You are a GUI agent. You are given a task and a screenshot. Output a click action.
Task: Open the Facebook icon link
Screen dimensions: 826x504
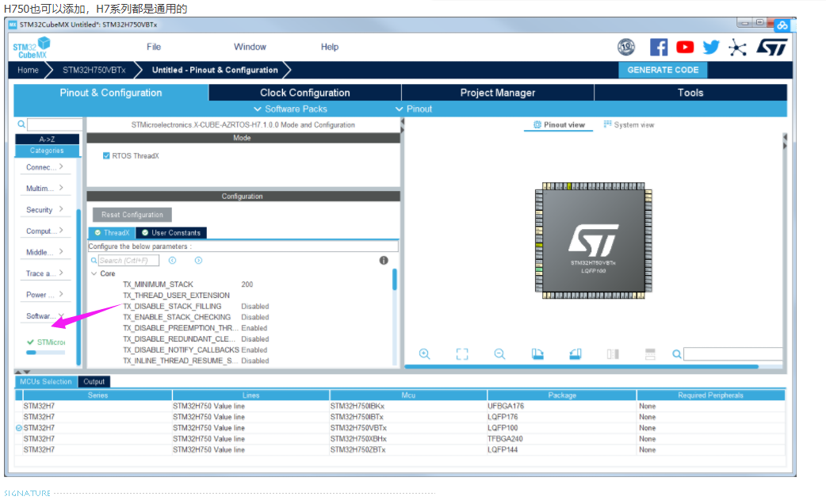point(659,48)
